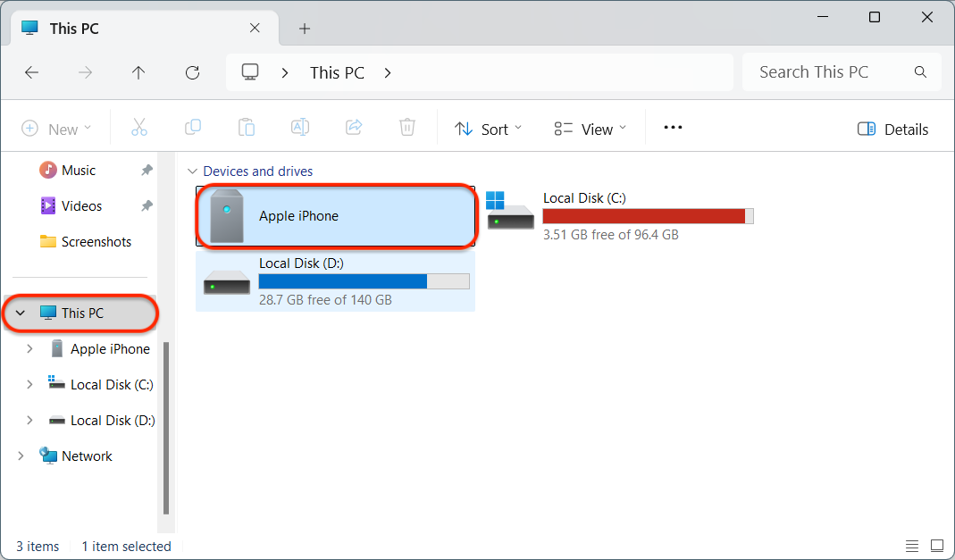Switch to large thumbnails view icon

tap(937, 546)
